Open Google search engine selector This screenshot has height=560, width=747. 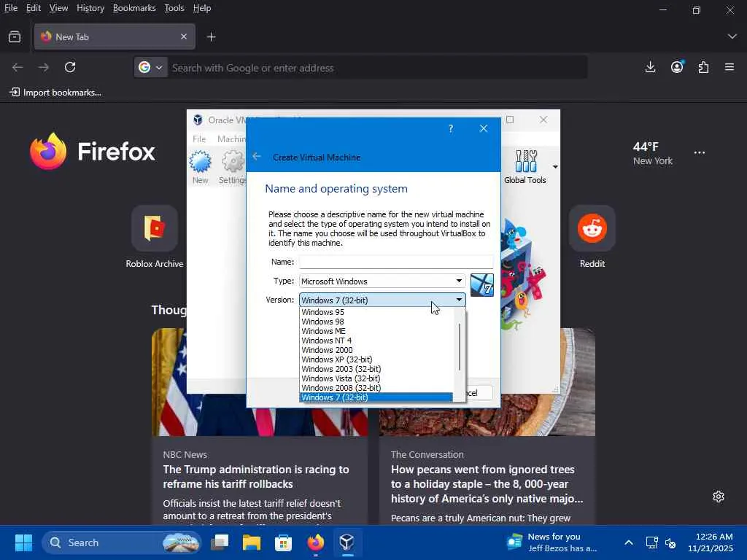pos(150,68)
